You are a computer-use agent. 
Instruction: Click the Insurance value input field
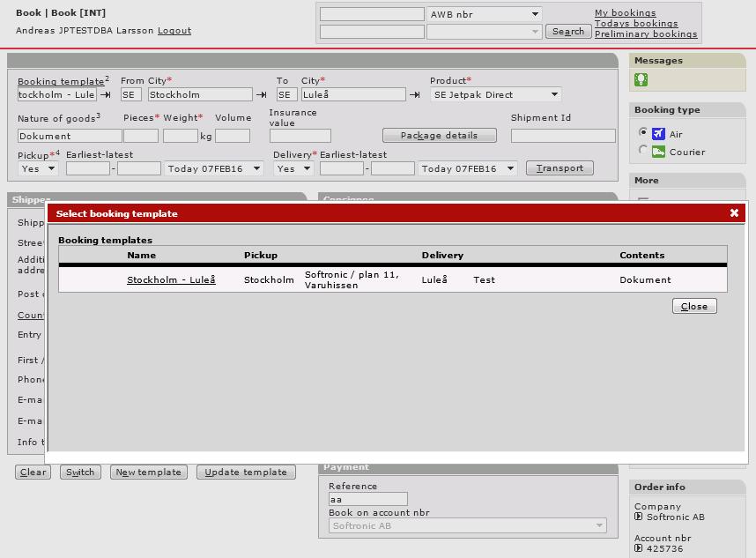pyautogui.click(x=300, y=136)
